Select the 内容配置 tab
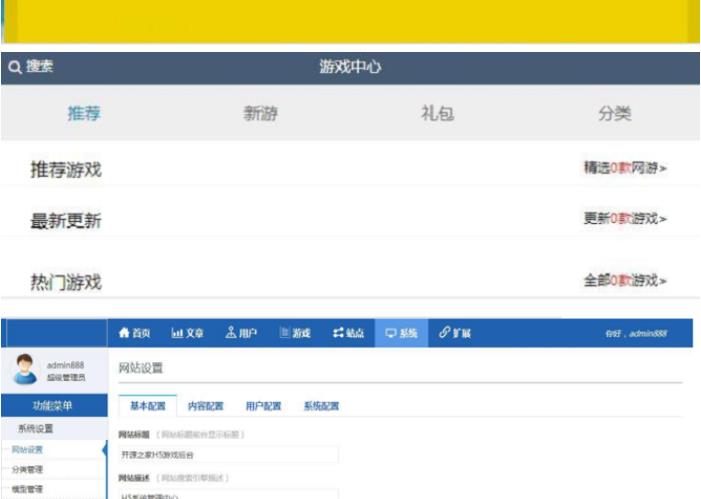 [206, 406]
